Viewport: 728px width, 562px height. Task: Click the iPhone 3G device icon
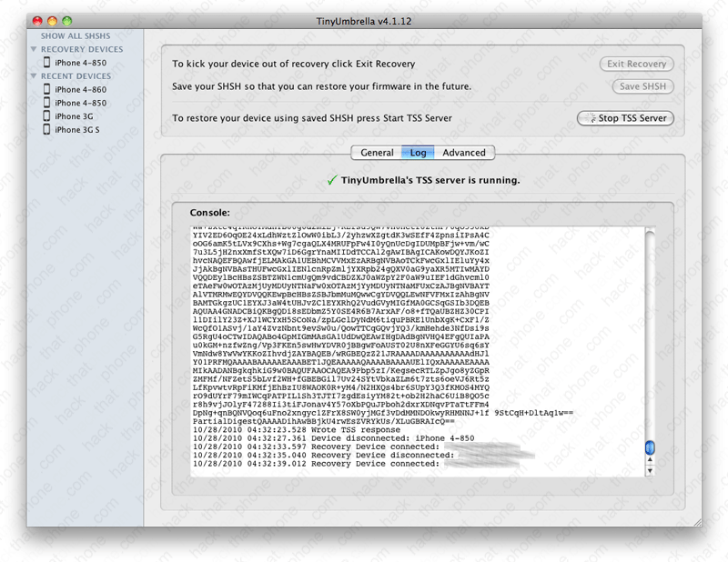coord(47,116)
